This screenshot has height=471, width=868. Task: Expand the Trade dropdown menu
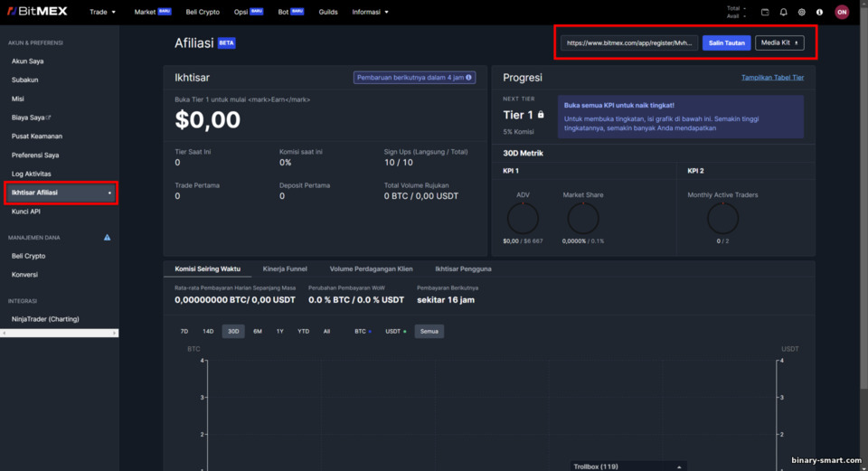click(102, 12)
